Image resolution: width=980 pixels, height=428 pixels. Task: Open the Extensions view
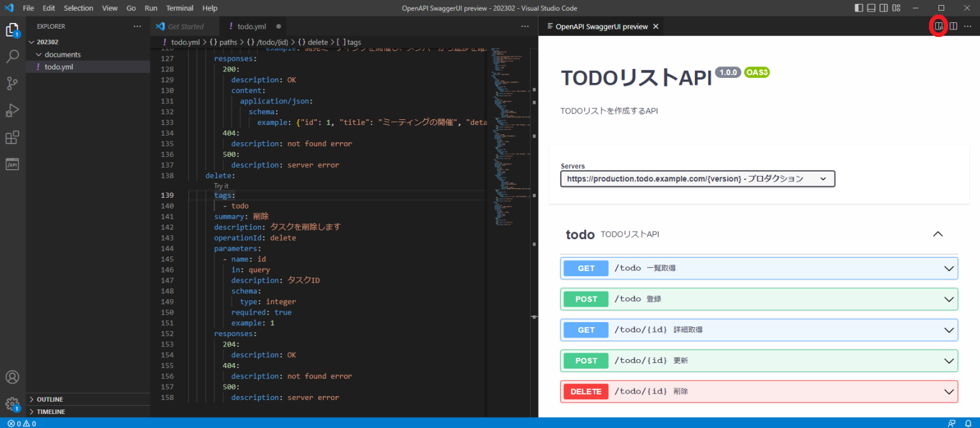tap(13, 137)
